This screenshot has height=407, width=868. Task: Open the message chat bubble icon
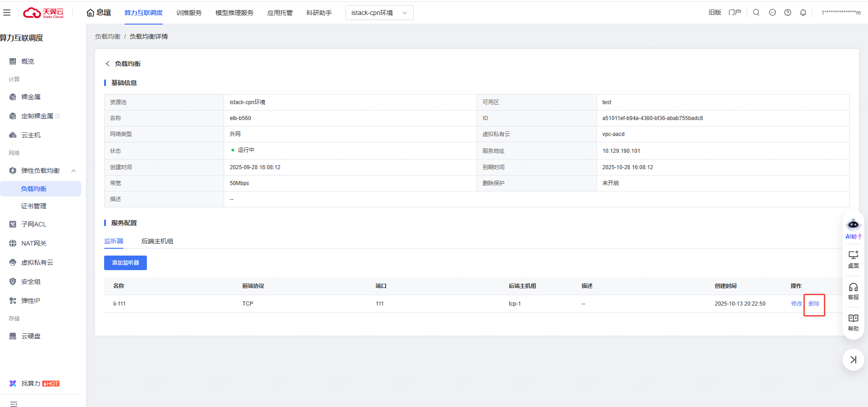772,13
